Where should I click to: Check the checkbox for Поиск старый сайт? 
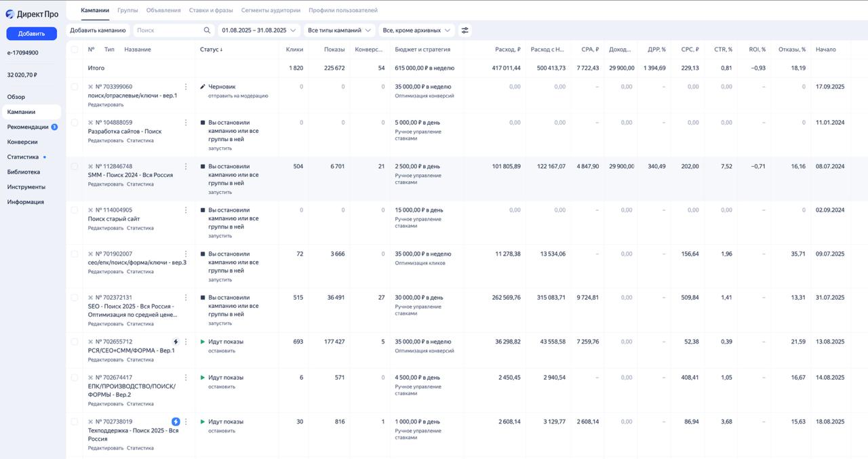click(75, 209)
